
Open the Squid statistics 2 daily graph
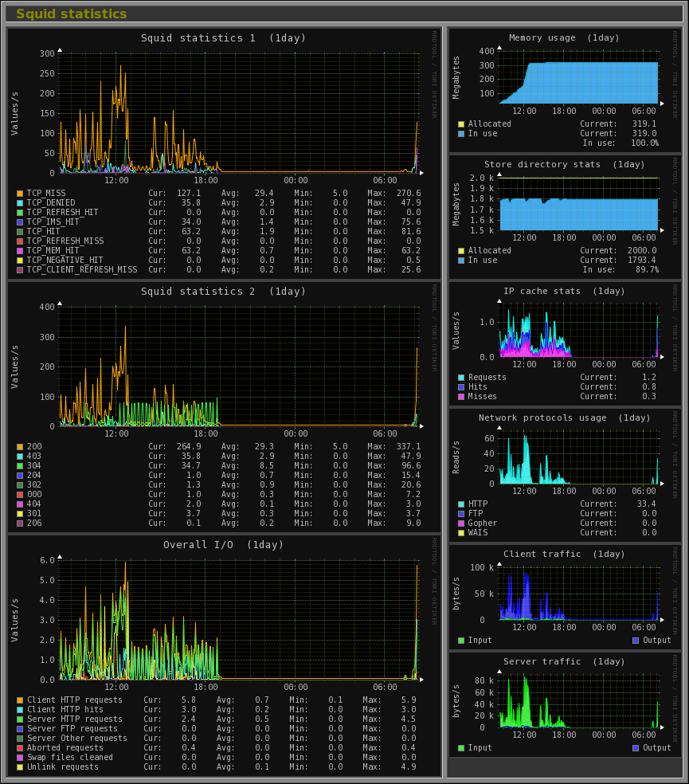tap(224, 407)
